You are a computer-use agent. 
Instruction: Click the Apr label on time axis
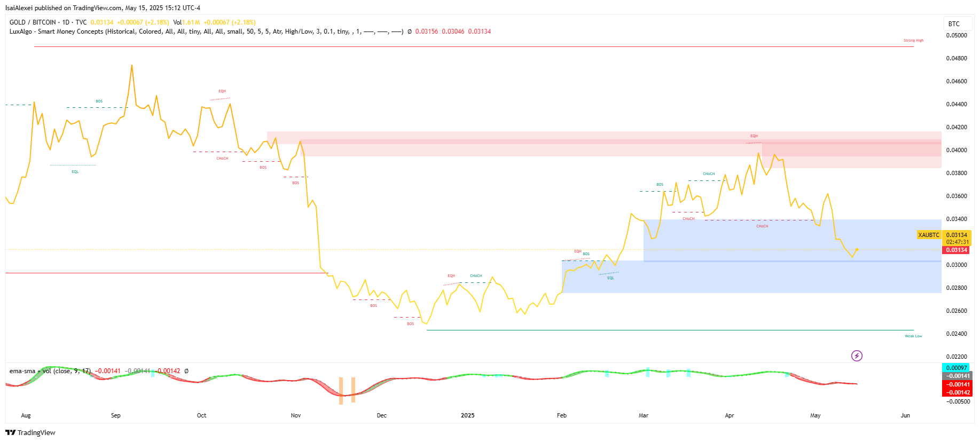730,416
